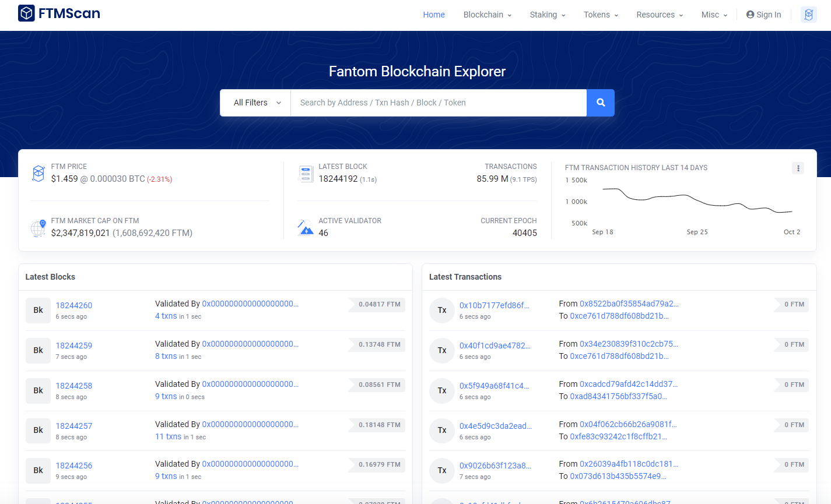The width and height of the screenshot is (831, 504).
Task: Open transaction 0x5f949a68f41c4
Action: 495,386
